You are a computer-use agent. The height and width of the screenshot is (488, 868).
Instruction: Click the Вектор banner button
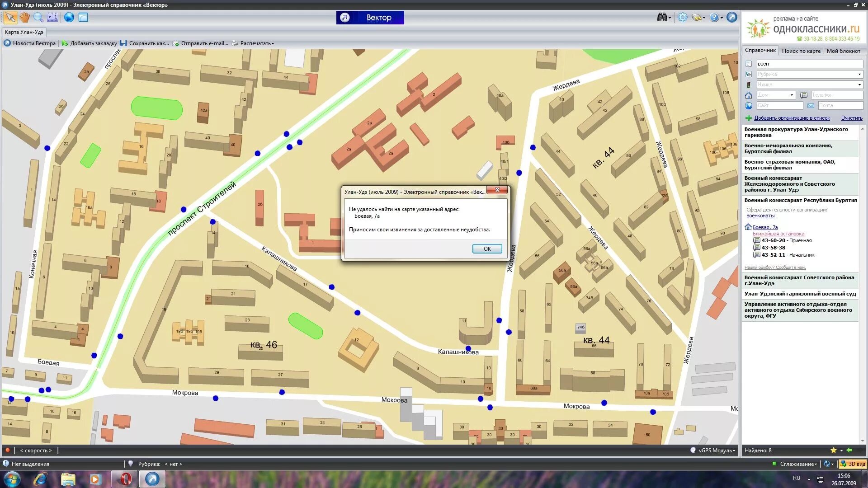370,18
